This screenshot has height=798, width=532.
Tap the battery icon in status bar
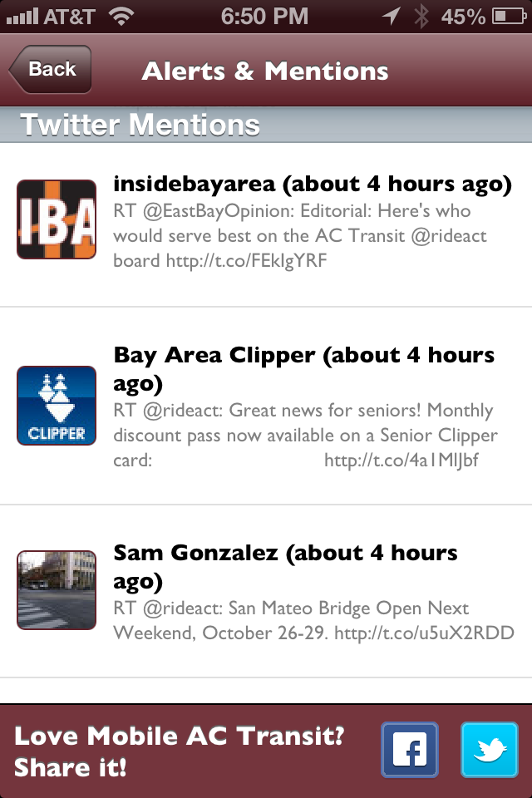pos(509,17)
